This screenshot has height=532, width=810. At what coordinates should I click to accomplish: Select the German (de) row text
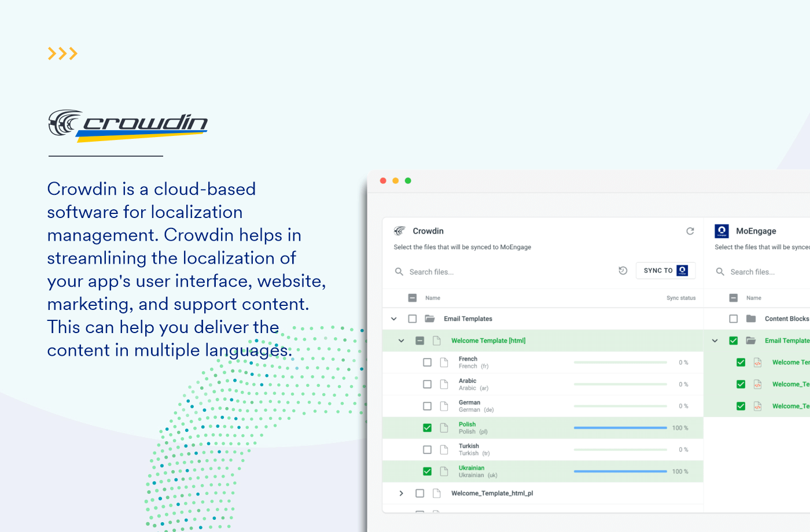[476, 410]
